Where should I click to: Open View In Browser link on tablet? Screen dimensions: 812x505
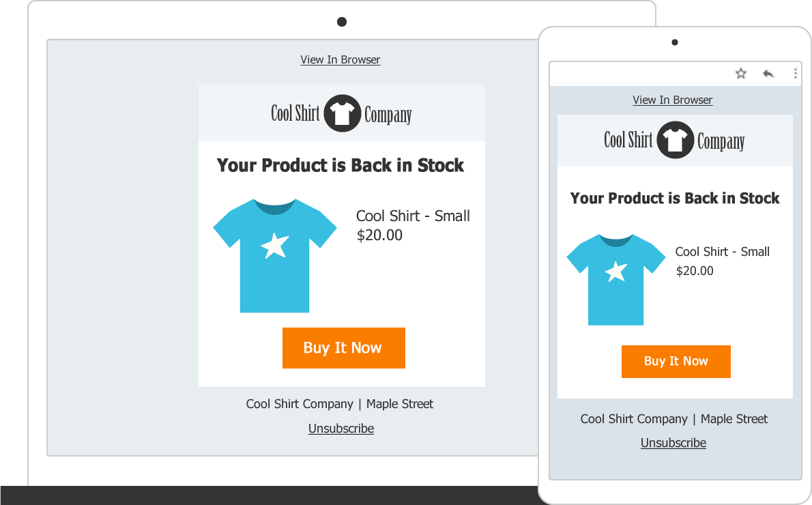tap(673, 100)
